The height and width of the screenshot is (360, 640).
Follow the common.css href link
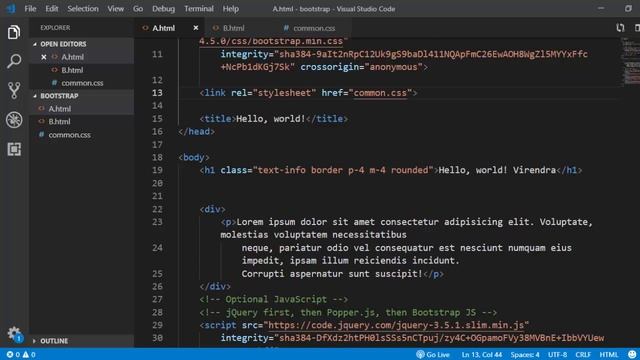click(x=380, y=93)
